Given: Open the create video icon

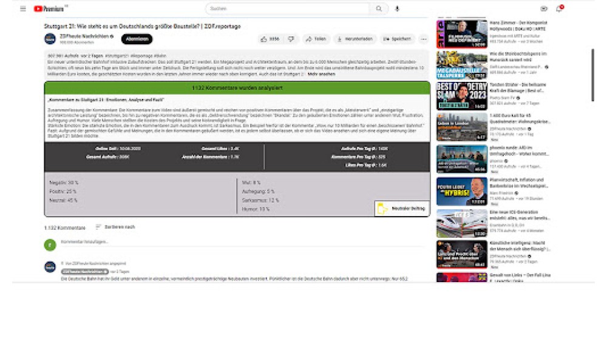Looking at the screenshot, I should point(543,8).
